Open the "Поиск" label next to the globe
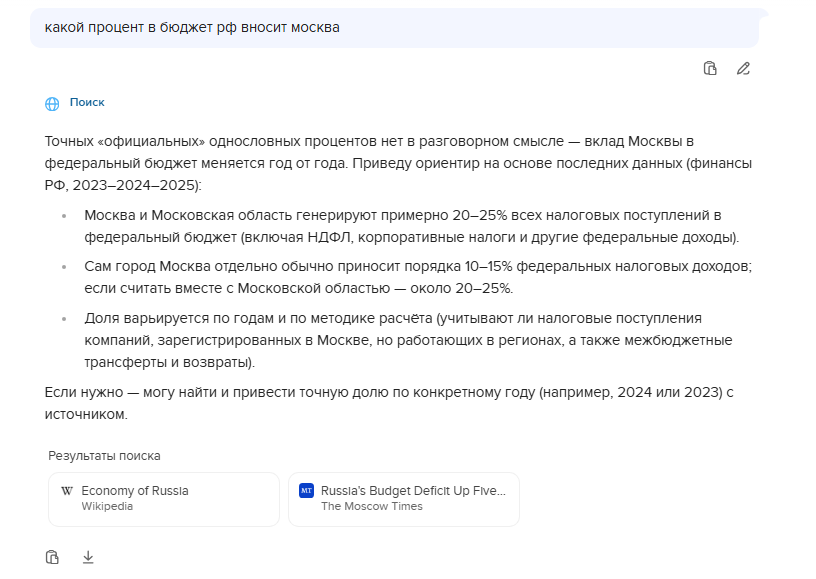Image resolution: width=816 pixels, height=579 pixels. (87, 103)
